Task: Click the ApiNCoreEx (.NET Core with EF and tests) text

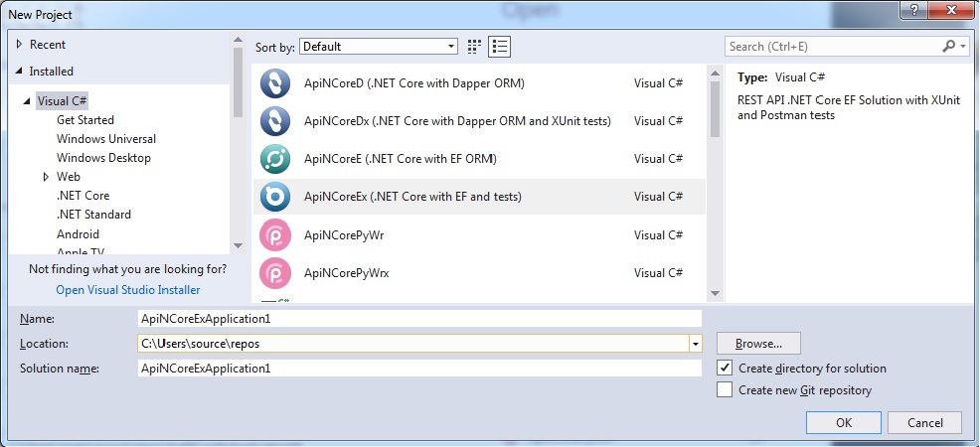Action: tap(412, 197)
